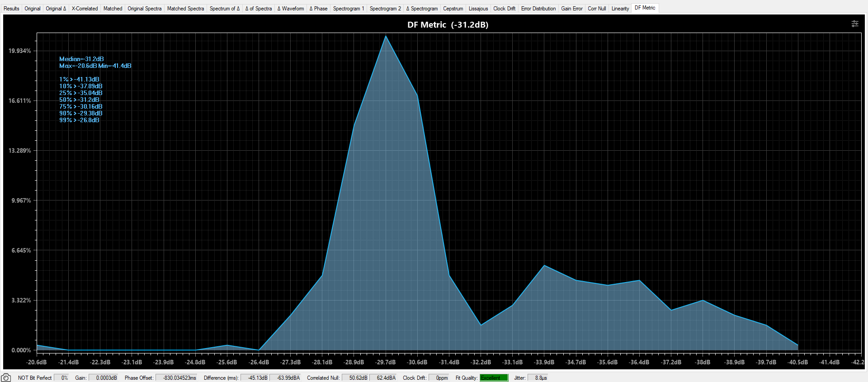Click the Clock Drift 0ppm field
Viewport: 868px width, 382px height.
click(439, 378)
